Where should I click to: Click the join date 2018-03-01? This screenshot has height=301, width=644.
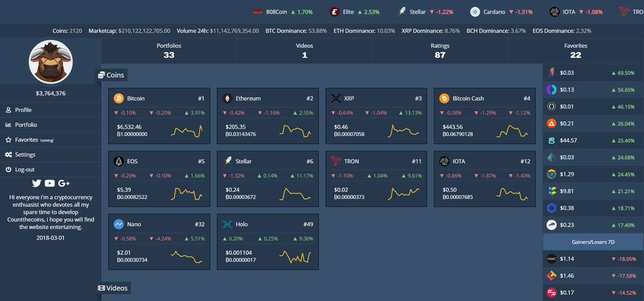50,237
